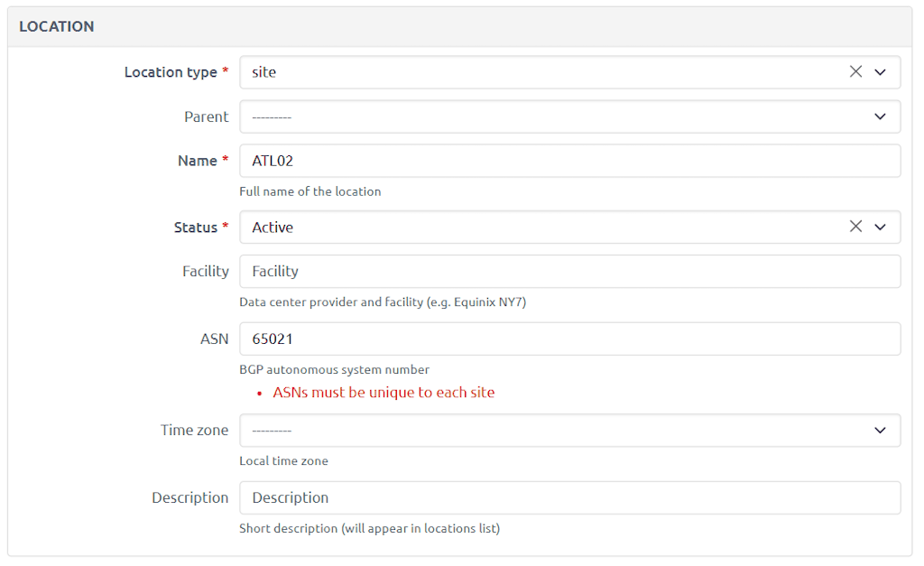Screen dimensions: 924x566
Task: Clear the Location type selection with X
Action: [855, 72]
